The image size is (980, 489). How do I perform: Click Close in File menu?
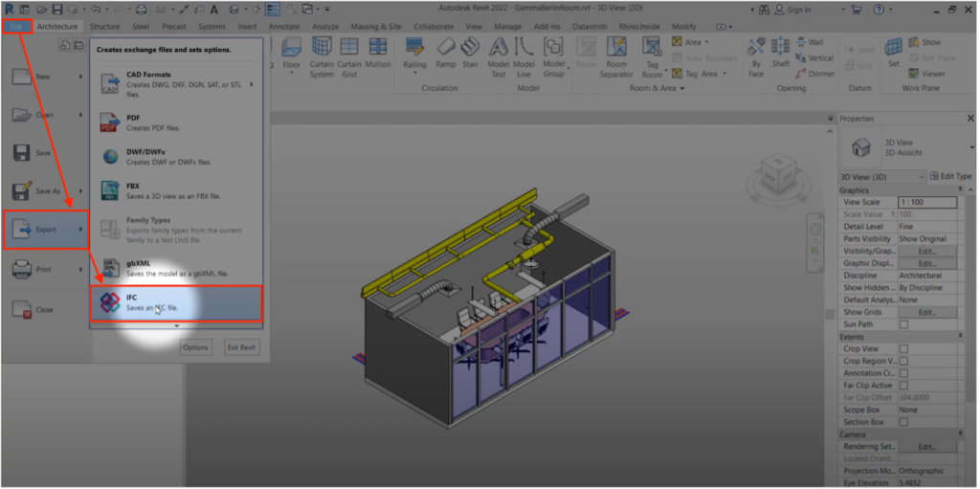[46, 309]
